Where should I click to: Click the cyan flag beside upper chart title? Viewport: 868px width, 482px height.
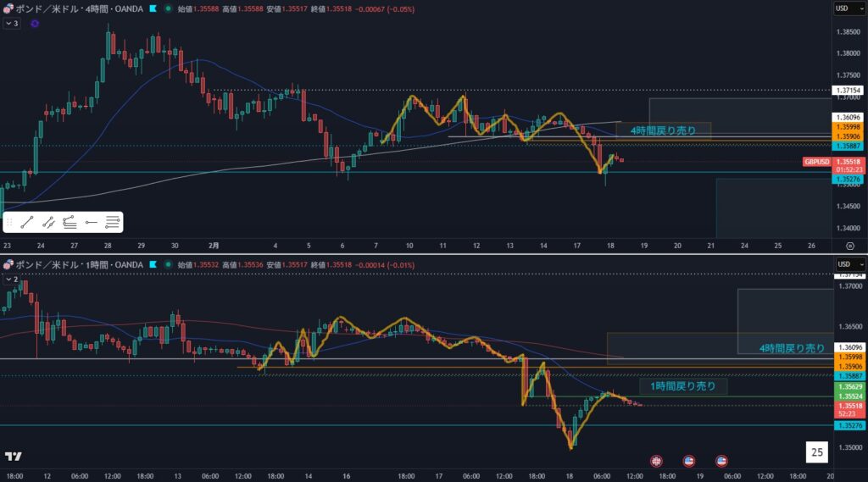pos(152,8)
